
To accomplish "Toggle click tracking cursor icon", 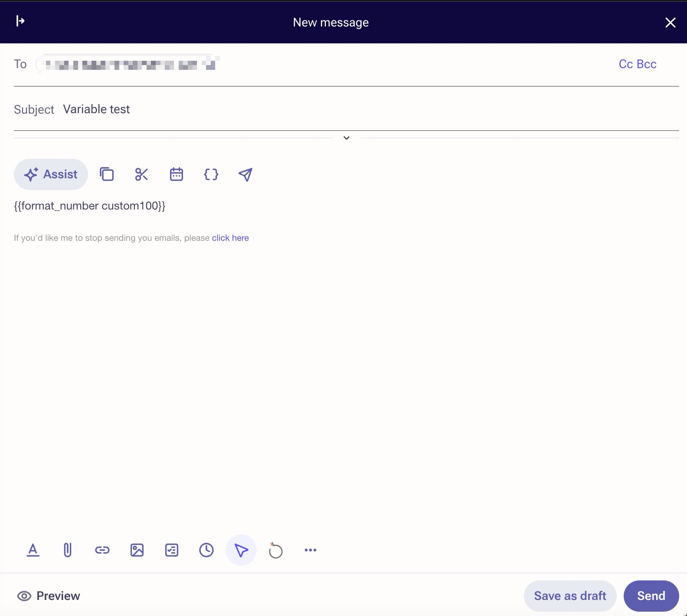I will click(241, 550).
